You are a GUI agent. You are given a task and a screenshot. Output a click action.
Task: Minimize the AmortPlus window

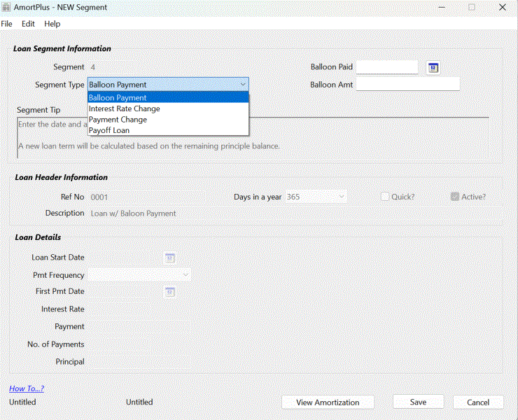point(442,7)
